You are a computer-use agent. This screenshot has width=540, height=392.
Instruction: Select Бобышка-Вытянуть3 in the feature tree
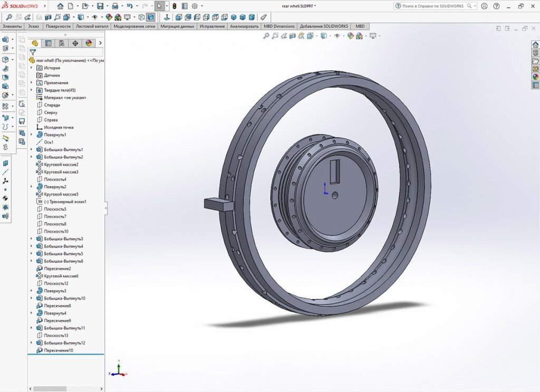pos(63,239)
